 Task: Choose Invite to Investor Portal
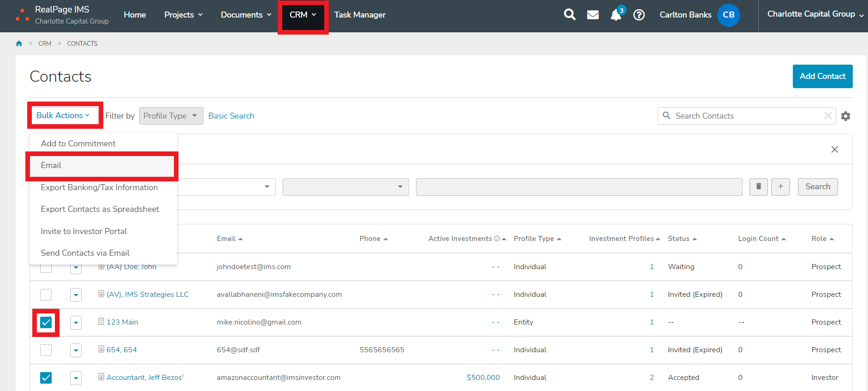pyautogui.click(x=103, y=231)
